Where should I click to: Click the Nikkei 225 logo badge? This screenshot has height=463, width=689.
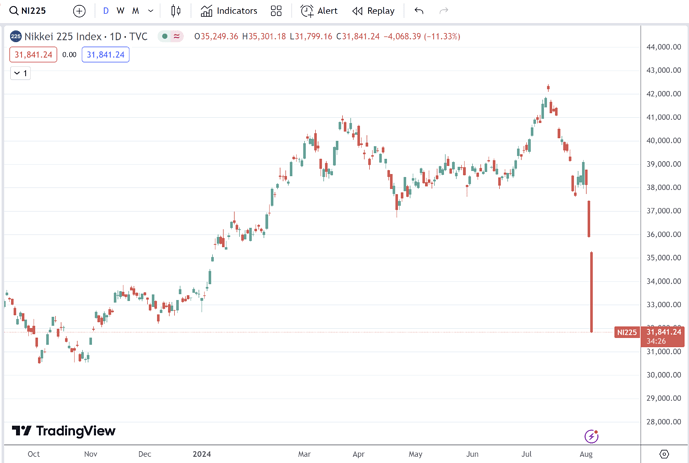tap(15, 36)
